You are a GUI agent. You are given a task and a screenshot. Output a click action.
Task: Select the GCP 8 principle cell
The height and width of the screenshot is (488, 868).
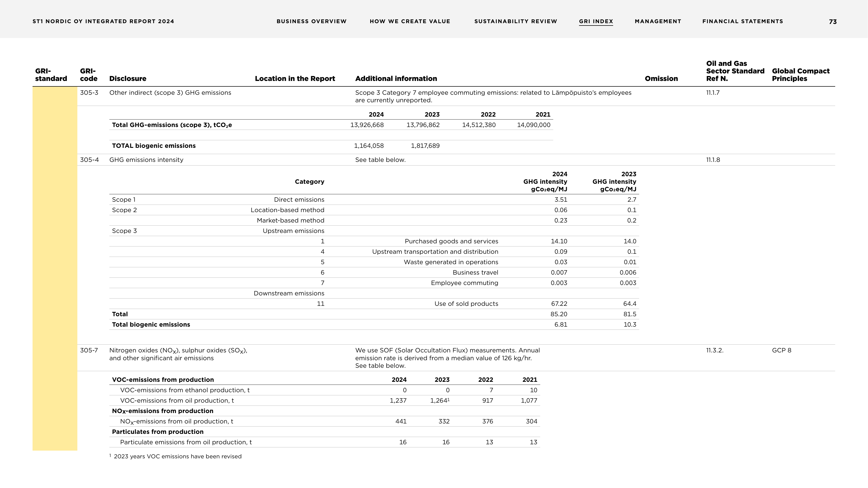tap(781, 350)
